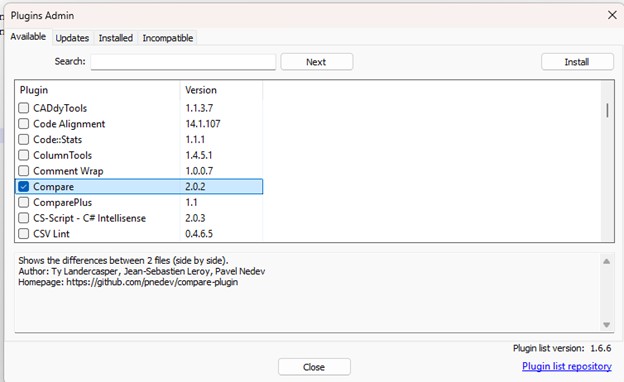The image size is (624, 382).
Task: Uncheck the Compare plugin checkbox
Action: [x=23, y=187]
